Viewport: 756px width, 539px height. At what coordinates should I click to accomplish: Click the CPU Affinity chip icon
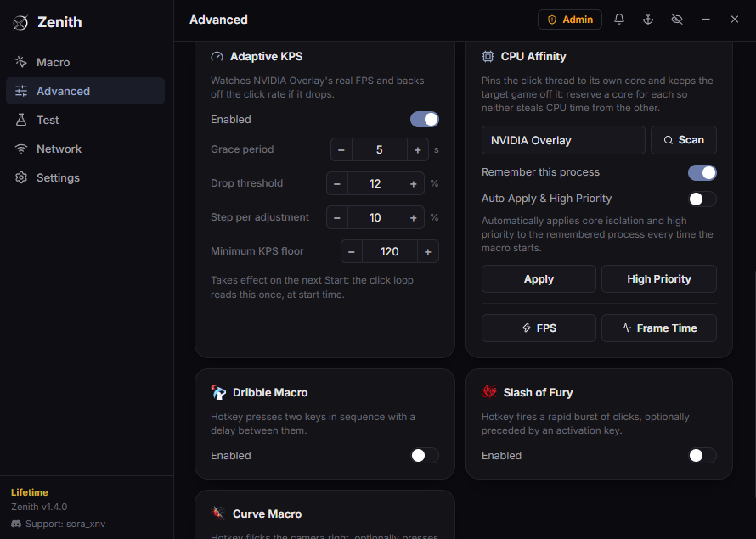(488, 57)
